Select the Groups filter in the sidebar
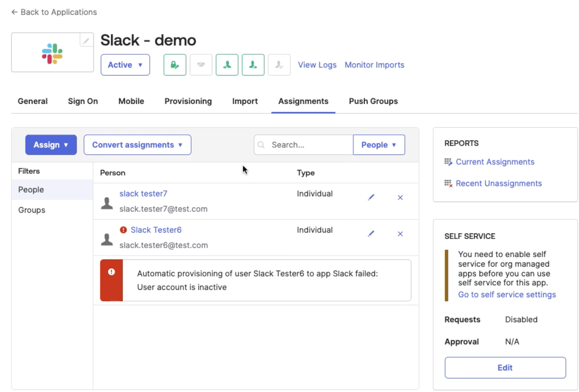The height and width of the screenshot is (392, 579). (x=31, y=210)
